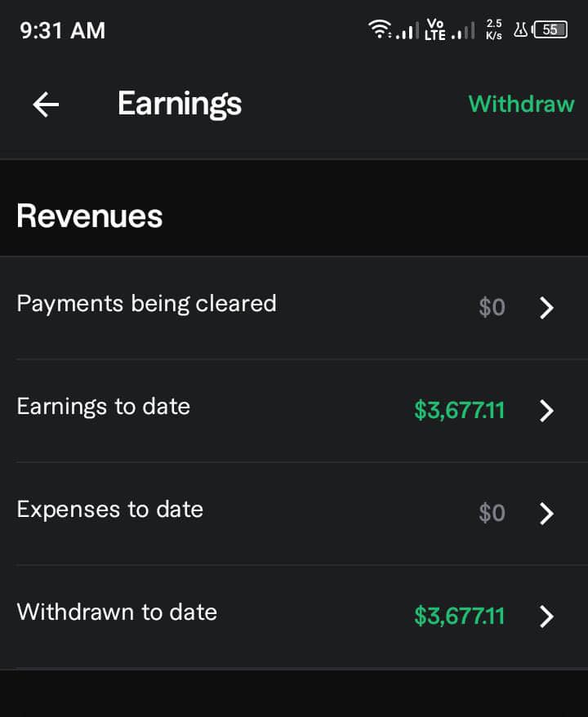Tap chevron next to Expenses to date
The height and width of the screenshot is (717, 588).
tap(547, 514)
